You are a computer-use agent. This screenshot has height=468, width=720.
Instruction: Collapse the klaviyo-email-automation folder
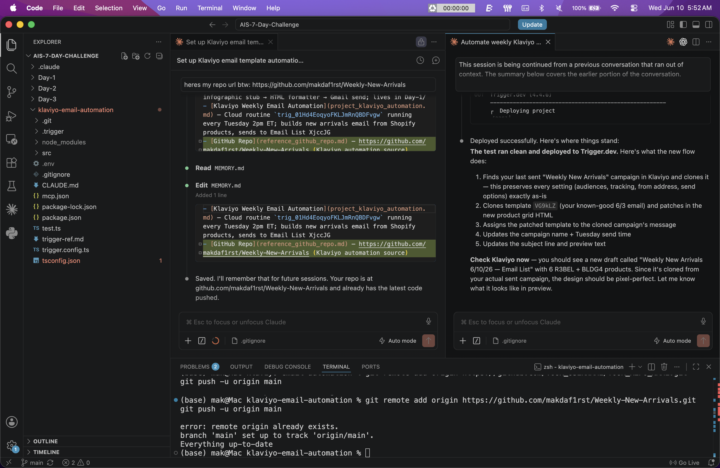pos(75,110)
